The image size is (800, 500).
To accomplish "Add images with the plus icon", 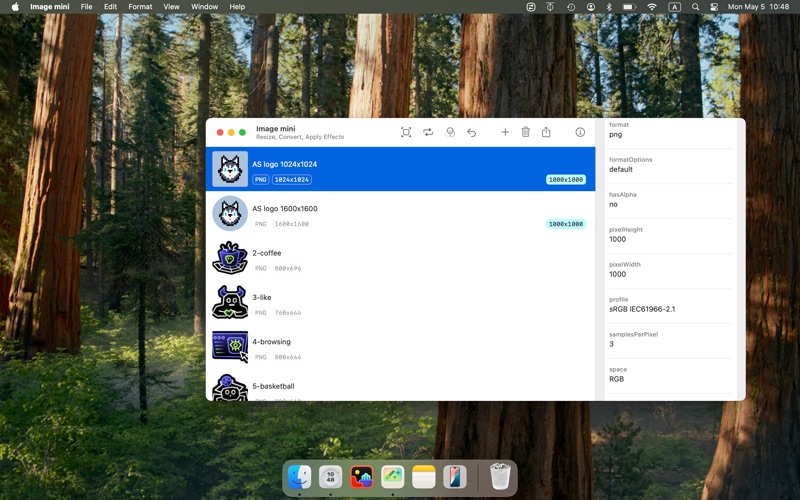I will pos(505,132).
